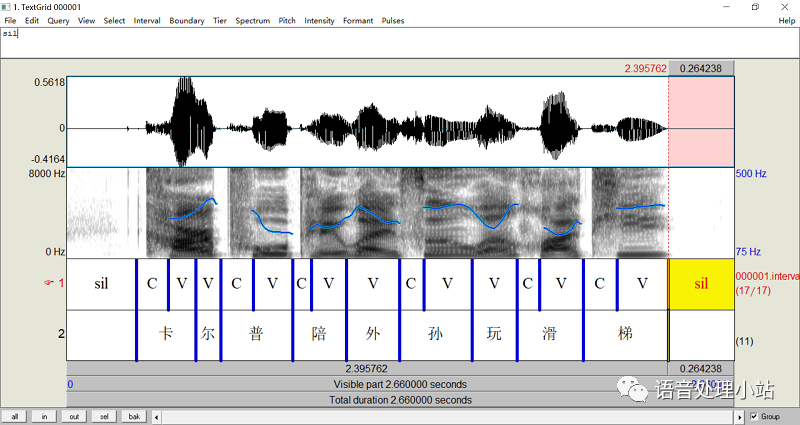This screenshot has height=425, width=800.
Task: Select the 陪 interval on tier 2
Action: (x=319, y=335)
